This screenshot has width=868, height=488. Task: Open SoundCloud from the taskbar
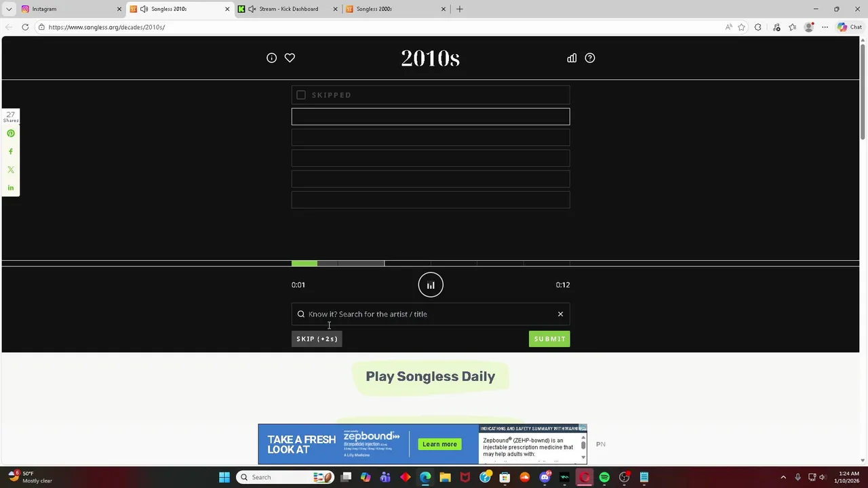click(524, 477)
